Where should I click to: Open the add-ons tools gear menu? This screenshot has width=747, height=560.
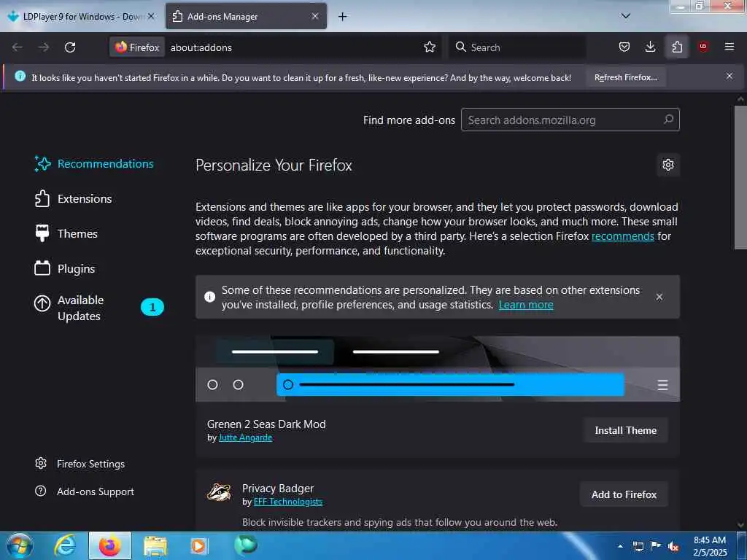[668, 165]
